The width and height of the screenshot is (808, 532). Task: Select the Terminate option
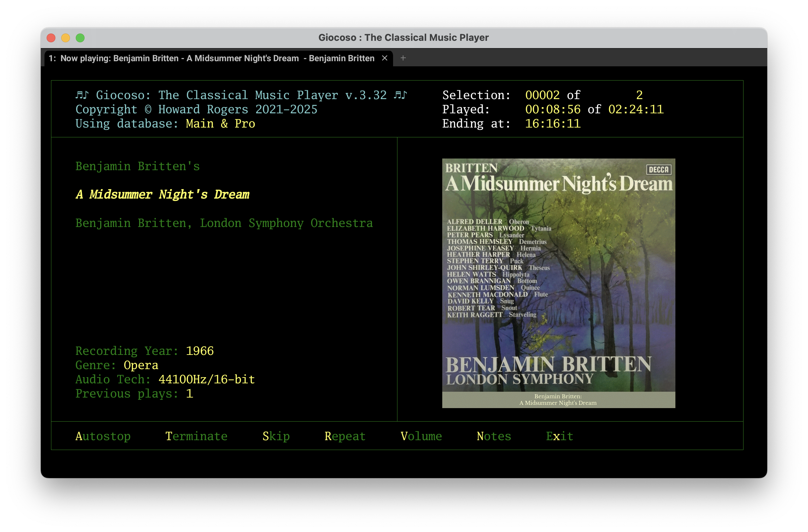pos(196,436)
